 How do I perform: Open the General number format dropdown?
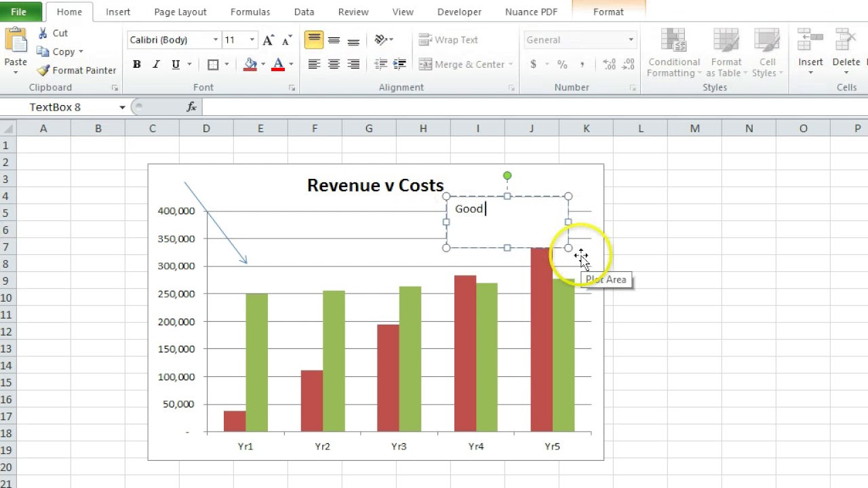(631, 40)
